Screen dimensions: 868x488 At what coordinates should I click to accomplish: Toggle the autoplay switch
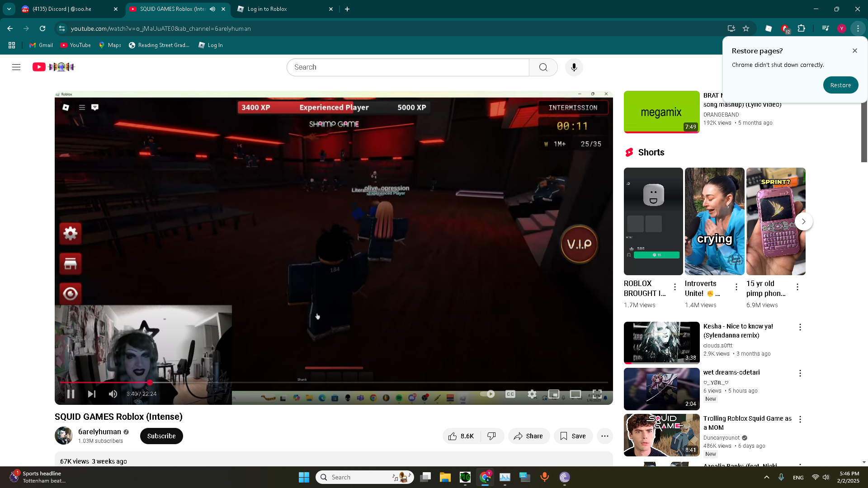click(487, 394)
